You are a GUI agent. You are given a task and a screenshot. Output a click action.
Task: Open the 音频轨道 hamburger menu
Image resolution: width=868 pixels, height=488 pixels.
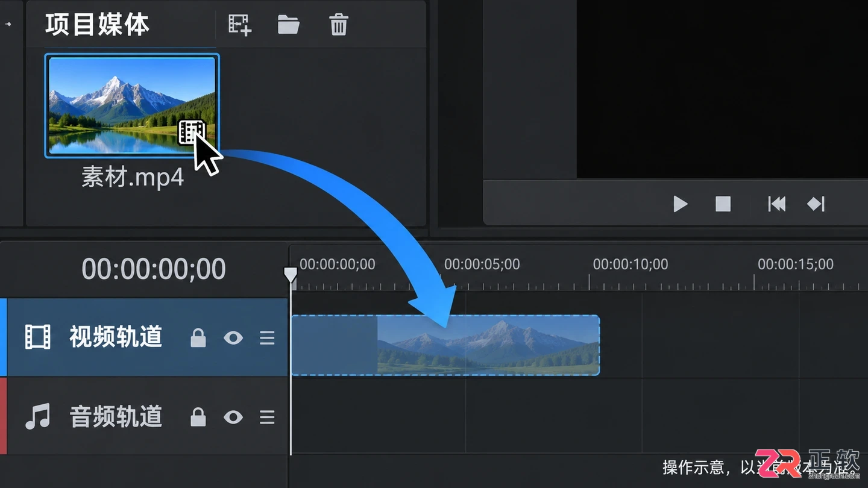pos(267,417)
